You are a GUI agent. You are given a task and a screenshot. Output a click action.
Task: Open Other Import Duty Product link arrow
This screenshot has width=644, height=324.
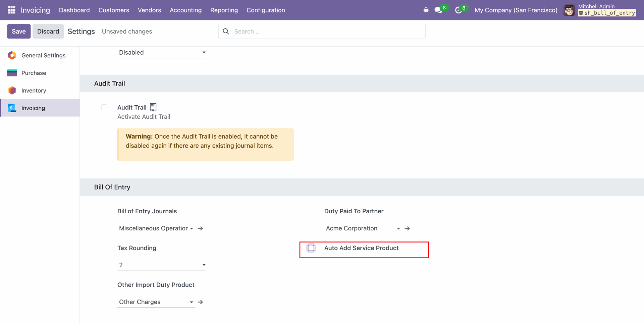pyautogui.click(x=201, y=302)
